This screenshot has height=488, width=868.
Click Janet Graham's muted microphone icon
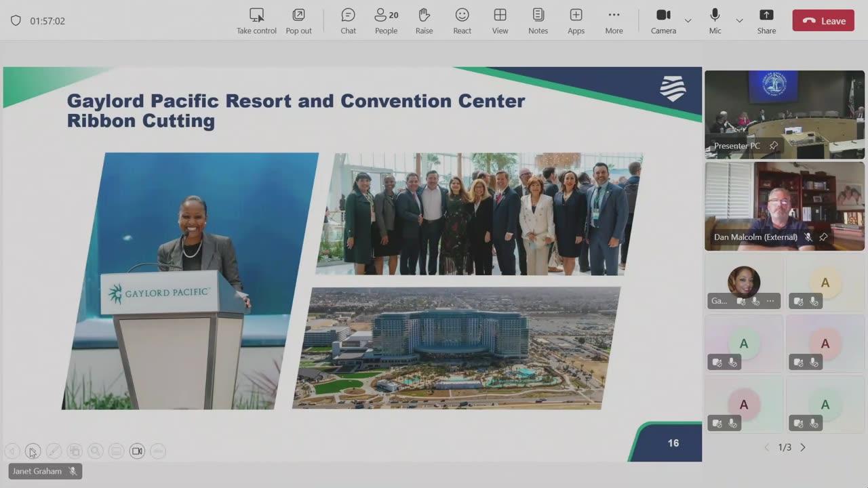[73, 471]
